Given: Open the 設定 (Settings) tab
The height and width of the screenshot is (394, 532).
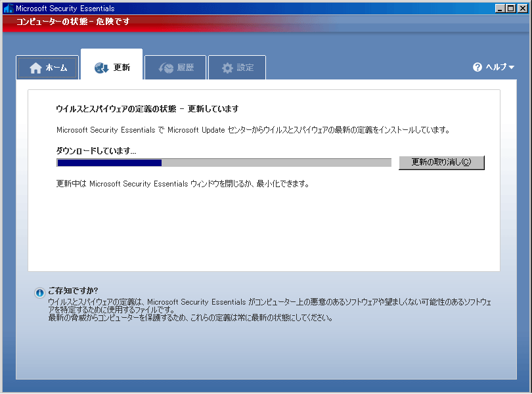Looking at the screenshot, I should [x=237, y=68].
